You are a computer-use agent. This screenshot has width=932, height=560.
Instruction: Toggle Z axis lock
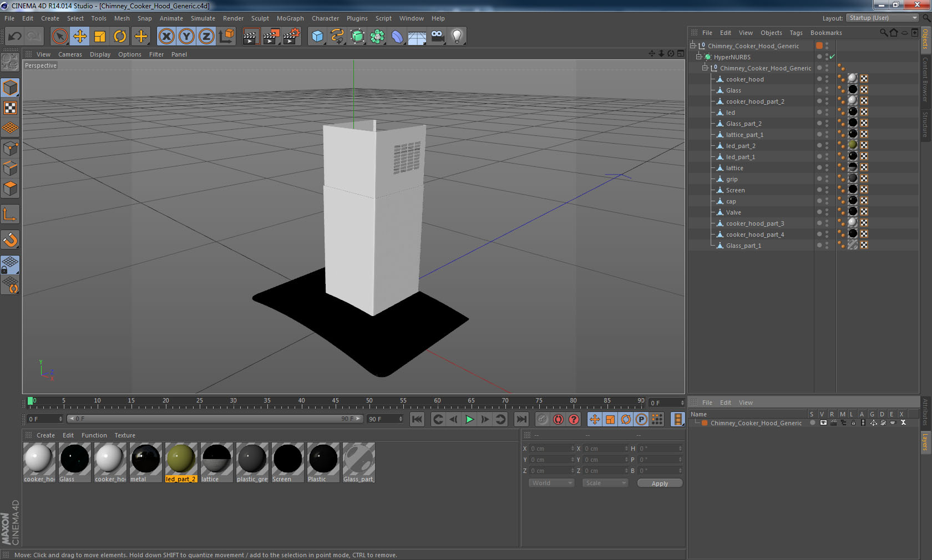pos(206,37)
